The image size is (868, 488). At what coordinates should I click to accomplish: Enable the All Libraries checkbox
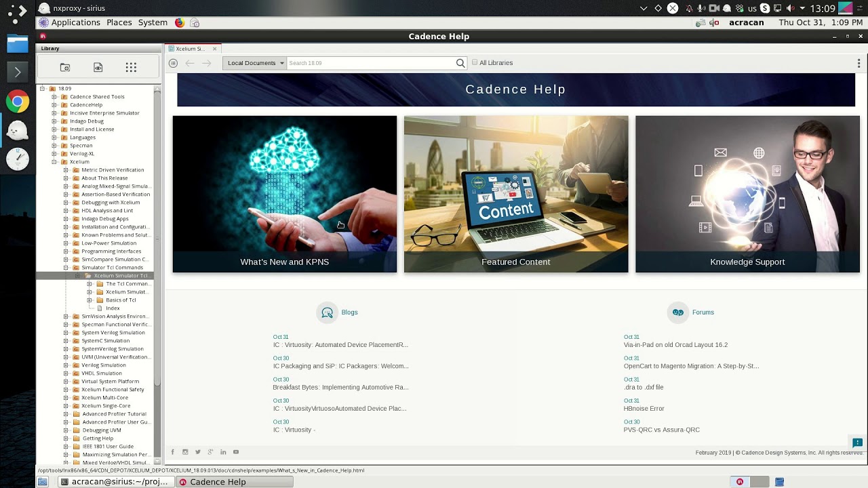pos(475,62)
